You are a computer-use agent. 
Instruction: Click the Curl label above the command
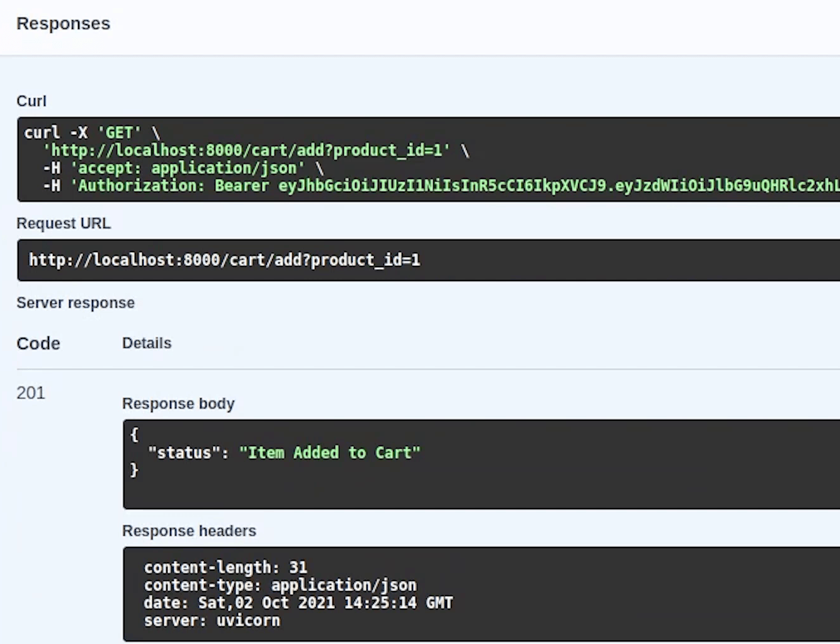(x=31, y=101)
